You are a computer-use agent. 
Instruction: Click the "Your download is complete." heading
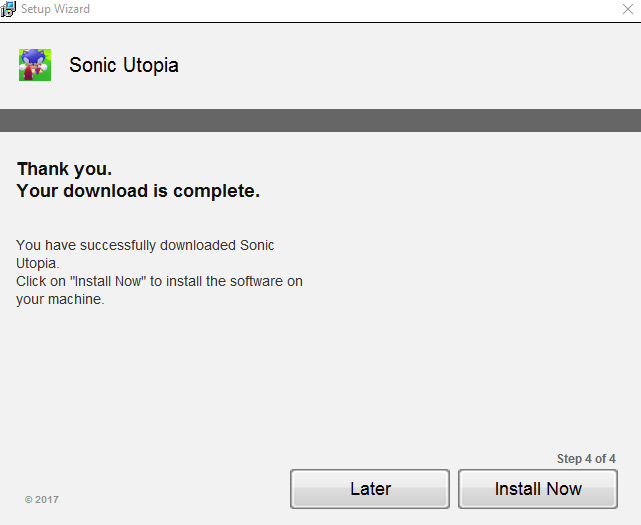click(138, 191)
